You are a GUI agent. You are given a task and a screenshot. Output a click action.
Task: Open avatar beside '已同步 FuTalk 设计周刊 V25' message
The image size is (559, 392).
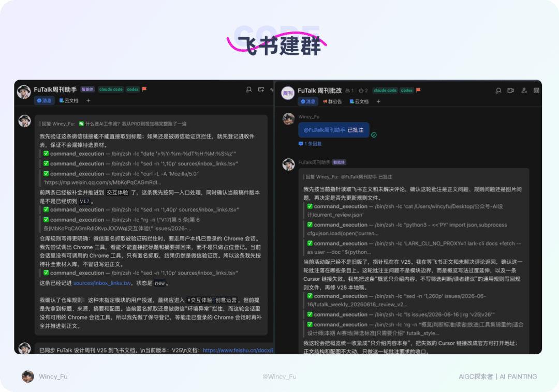pos(25,348)
